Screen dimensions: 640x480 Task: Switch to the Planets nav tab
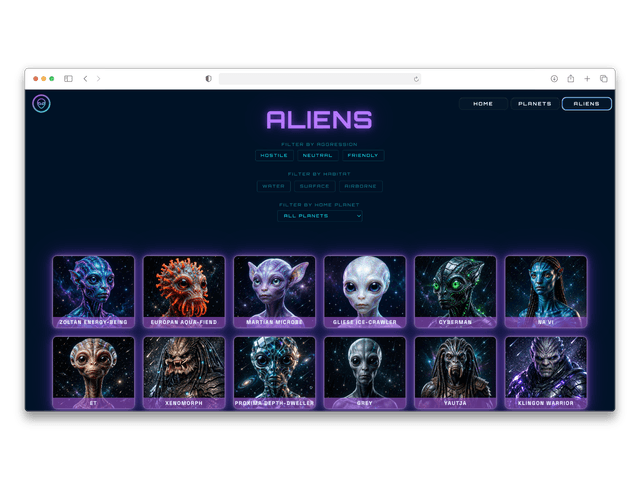[x=535, y=104]
